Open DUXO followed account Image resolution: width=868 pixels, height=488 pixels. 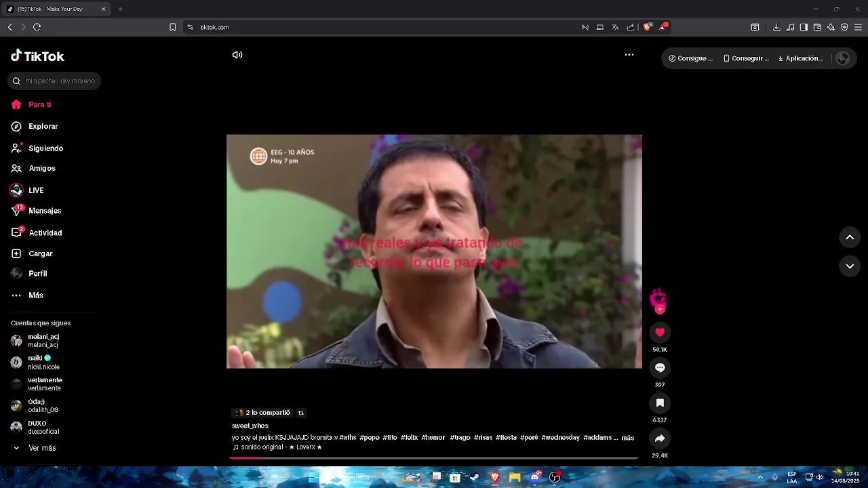35,427
